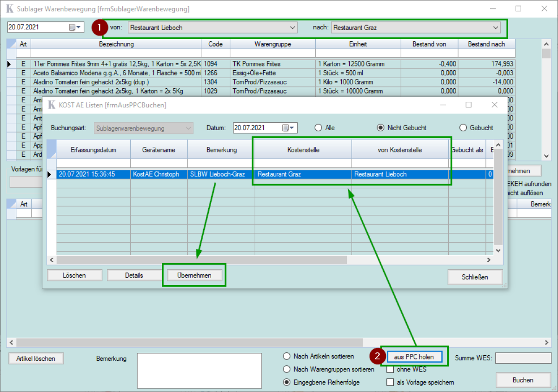Click the TK Pommes Frites cell
Screen dimensions: 558x392
pyautogui.click(x=272, y=64)
